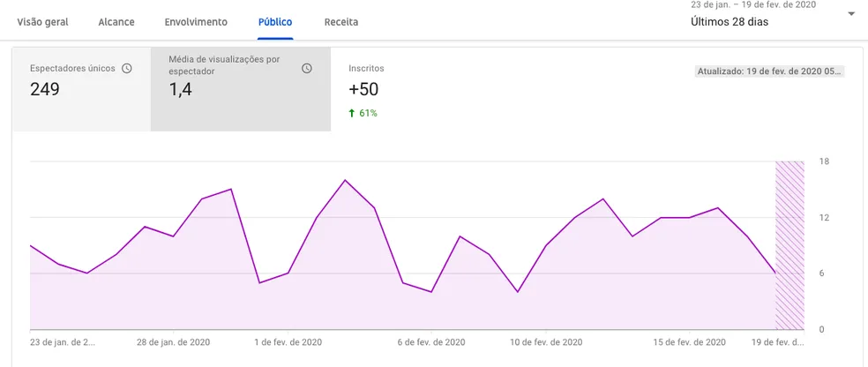Click the highest peak on the chart line
Screen dimensions: 868x367
345,180
